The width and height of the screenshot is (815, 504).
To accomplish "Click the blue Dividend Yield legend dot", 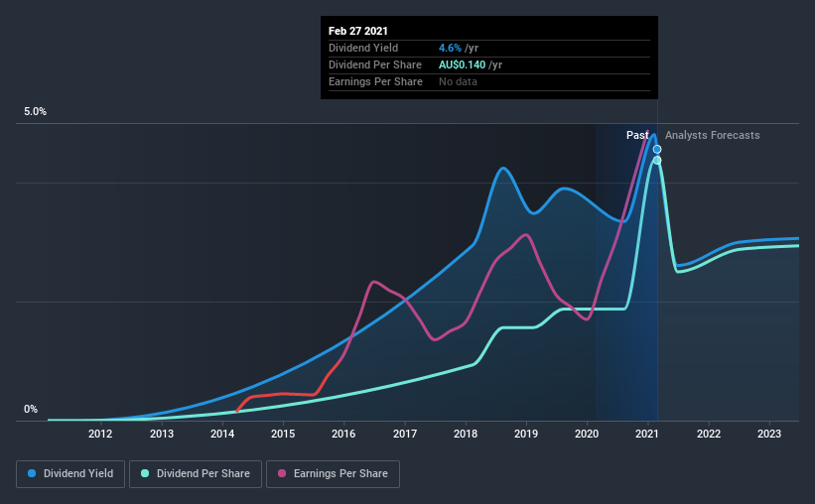I will pyautogui.click(x=32, y=473).
